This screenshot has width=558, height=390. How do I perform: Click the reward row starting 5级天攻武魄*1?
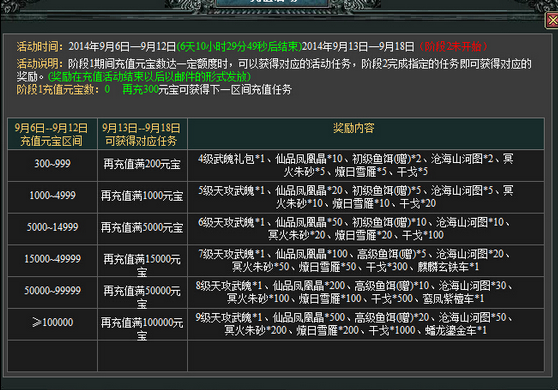point(365,197)
